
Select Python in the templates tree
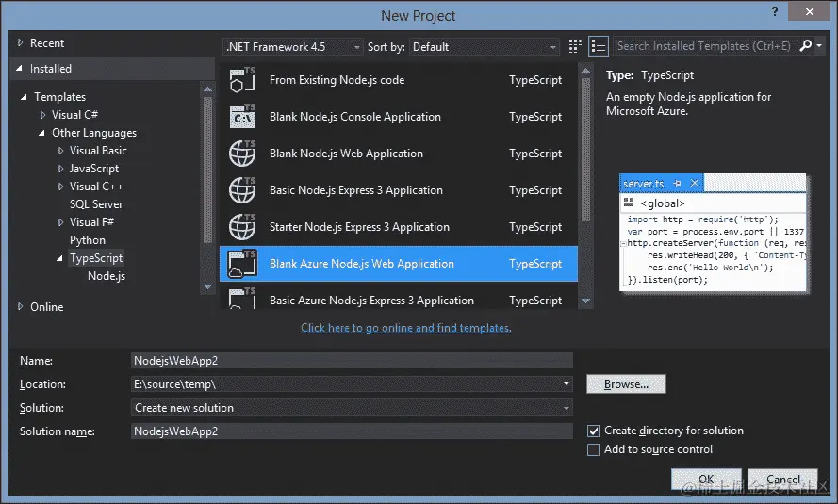click(88, 240)
